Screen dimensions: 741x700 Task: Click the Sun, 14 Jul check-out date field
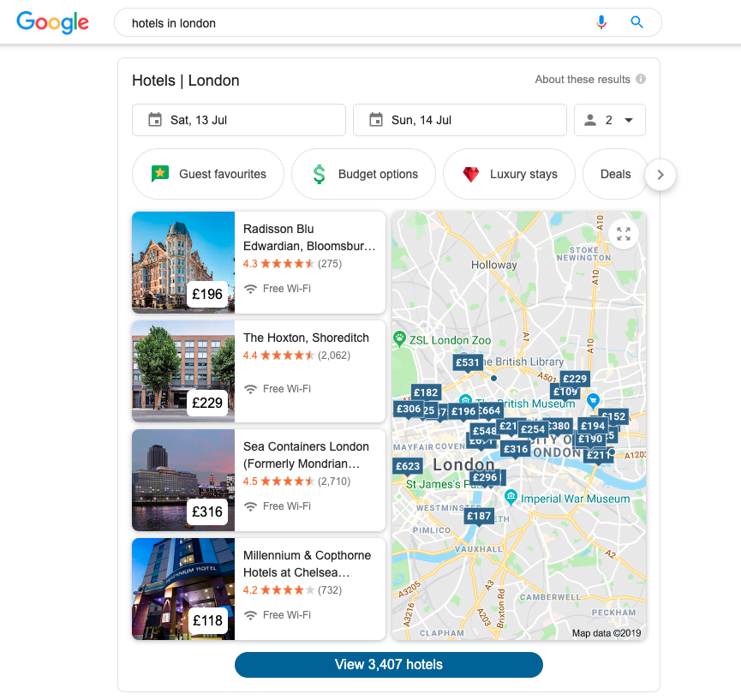(460, 120)
